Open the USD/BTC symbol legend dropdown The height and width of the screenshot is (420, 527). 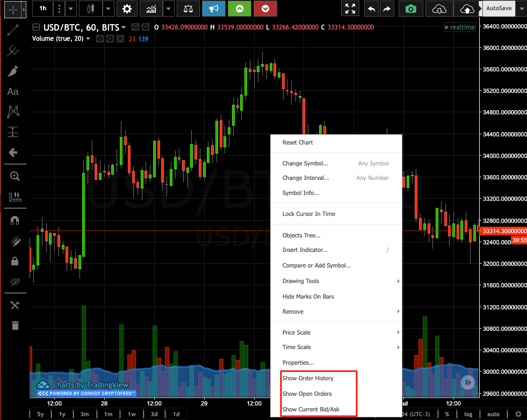click(x=124, y=27)
